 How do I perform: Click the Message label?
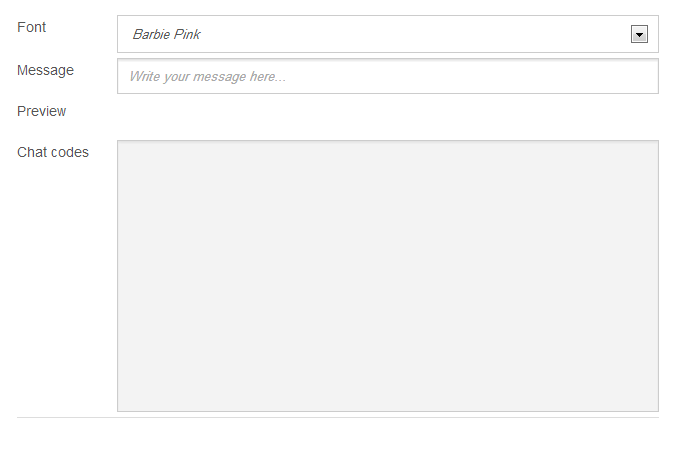[45, 70]
